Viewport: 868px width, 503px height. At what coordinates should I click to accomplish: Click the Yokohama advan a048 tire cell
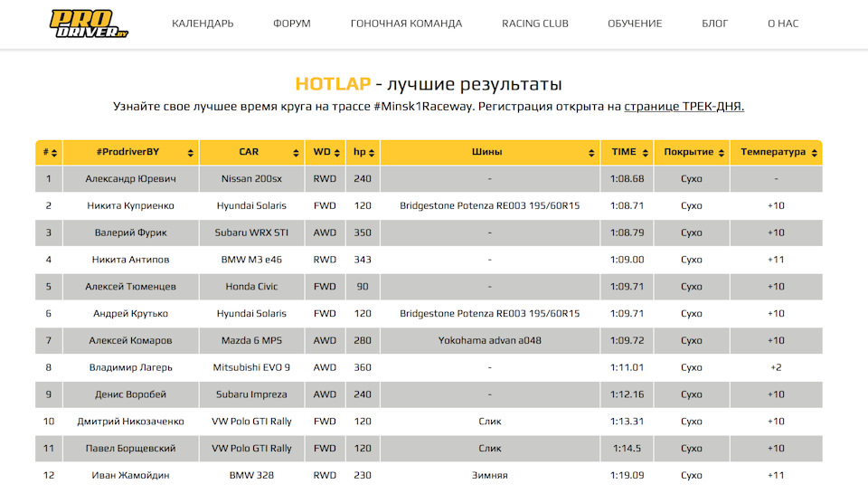coord(490,340)
